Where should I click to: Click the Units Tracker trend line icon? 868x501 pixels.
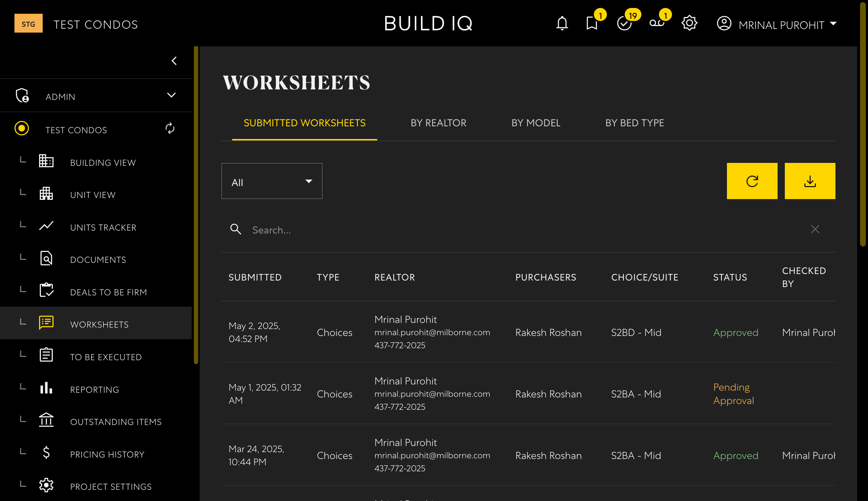pyautogui.click(x=46, y=226)
